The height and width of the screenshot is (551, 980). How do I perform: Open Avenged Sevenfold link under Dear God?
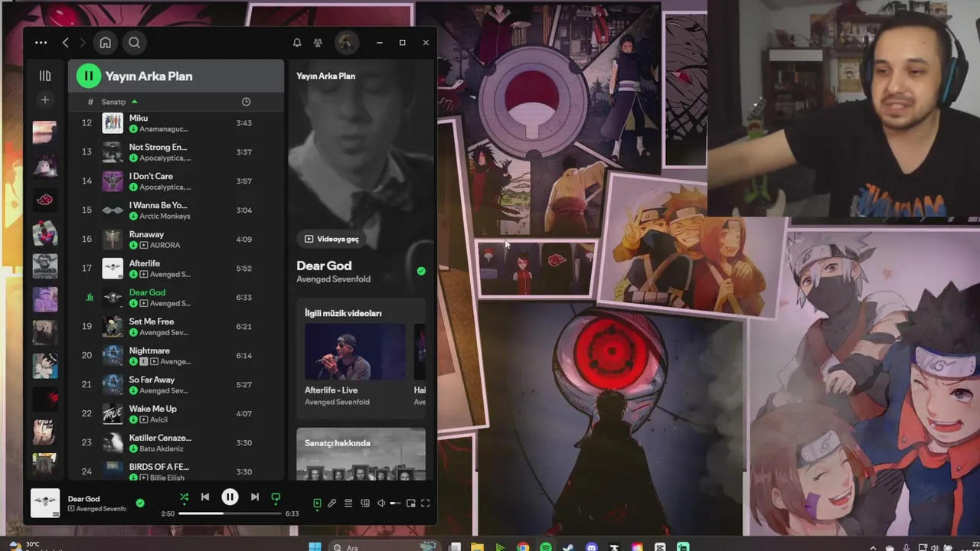pos(333,279)
